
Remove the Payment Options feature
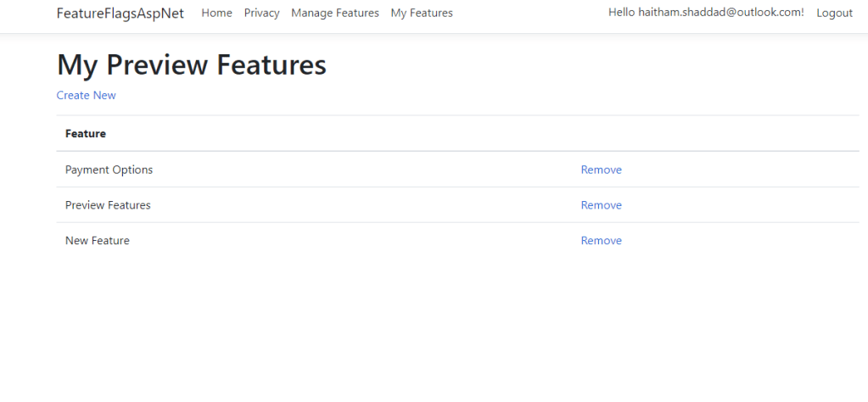[601, 170]
